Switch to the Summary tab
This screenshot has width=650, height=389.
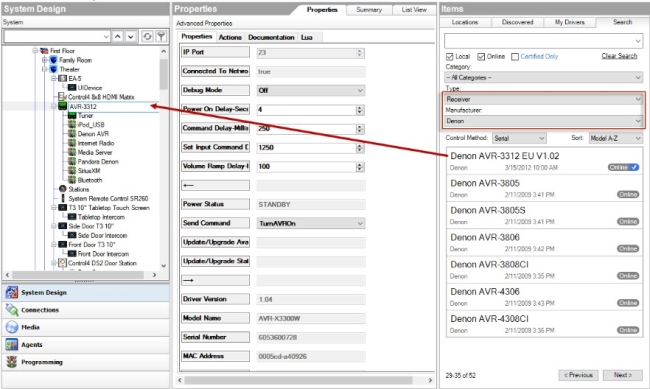(369, 10)
